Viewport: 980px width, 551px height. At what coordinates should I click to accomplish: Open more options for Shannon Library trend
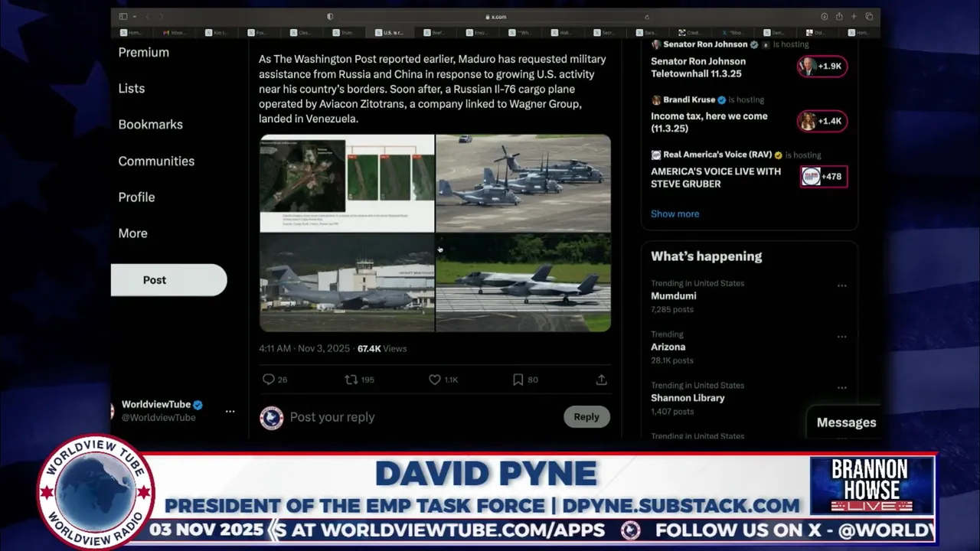coord(842,388)
